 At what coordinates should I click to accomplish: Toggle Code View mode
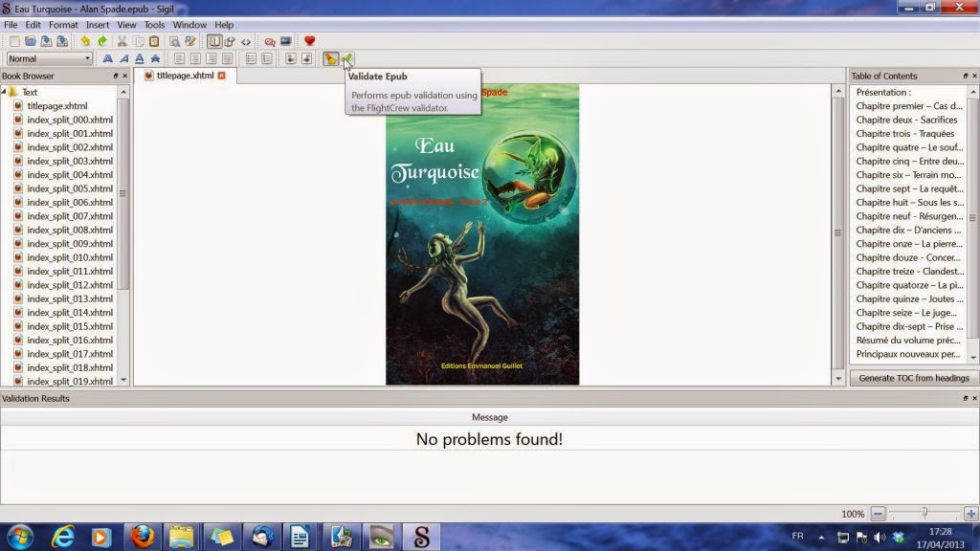[246, 41]
